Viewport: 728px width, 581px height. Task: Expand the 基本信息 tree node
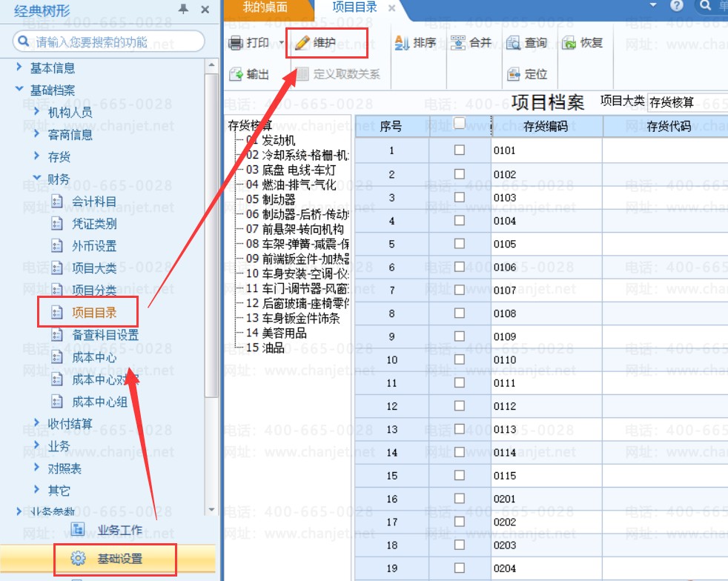(x=19, y=67)
